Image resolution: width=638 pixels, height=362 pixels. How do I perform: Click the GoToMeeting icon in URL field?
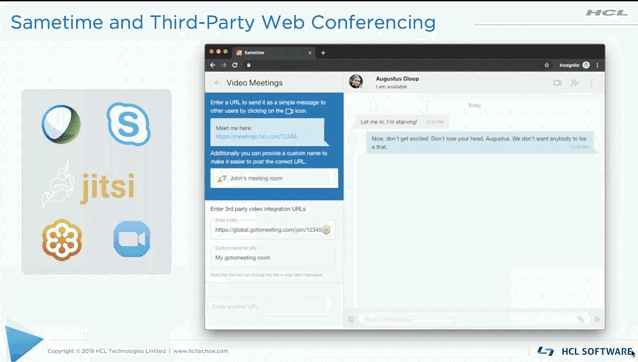coord(326,230)
